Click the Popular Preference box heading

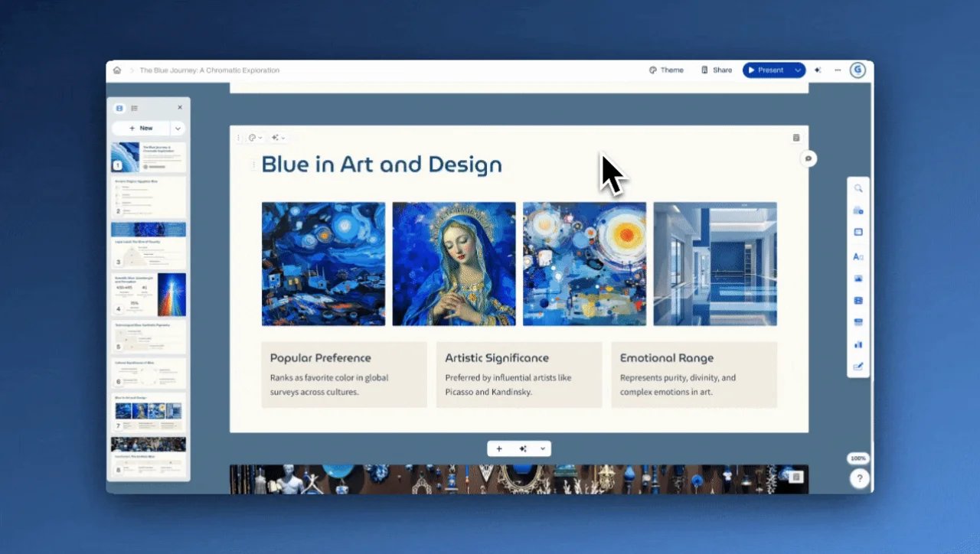coord(321,357)
